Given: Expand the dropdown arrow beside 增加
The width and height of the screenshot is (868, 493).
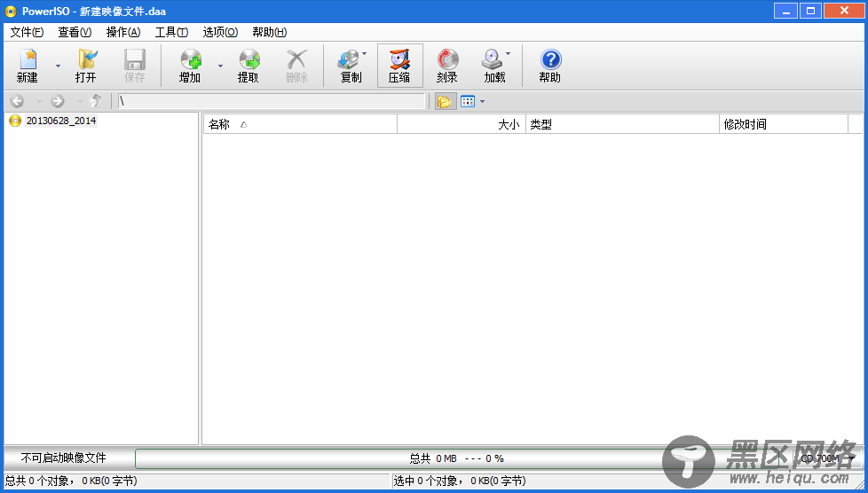Looking at the screenshot, I should point(220,66).
